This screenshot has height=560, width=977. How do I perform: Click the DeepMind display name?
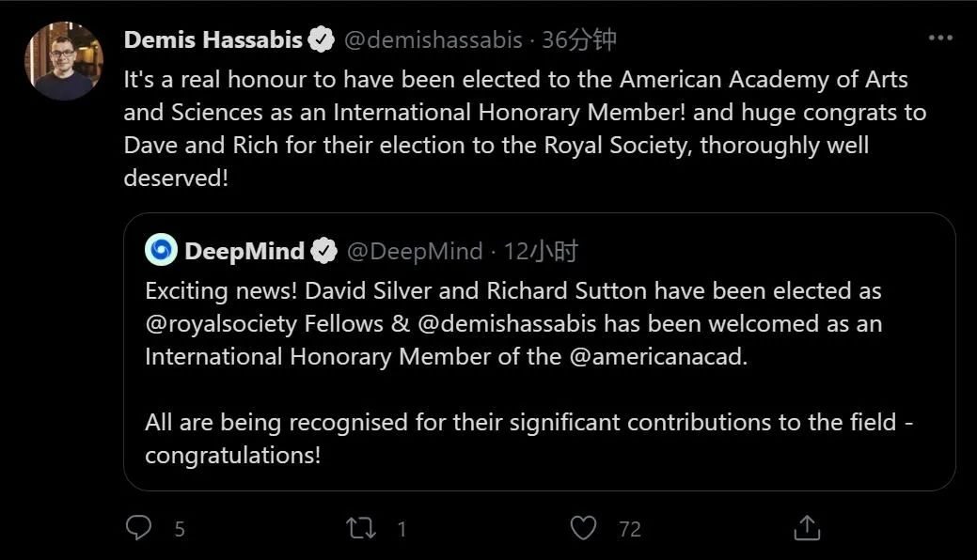pos(244,252)
